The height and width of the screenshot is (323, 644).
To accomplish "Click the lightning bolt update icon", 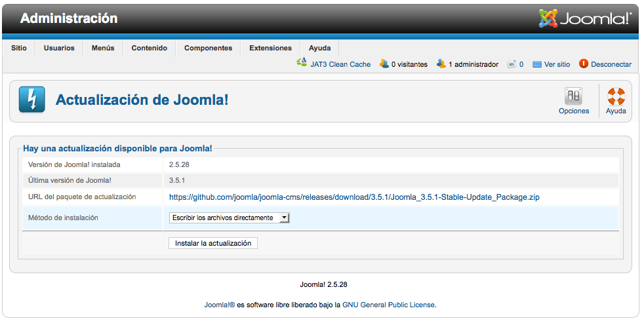I will (31, 100).
